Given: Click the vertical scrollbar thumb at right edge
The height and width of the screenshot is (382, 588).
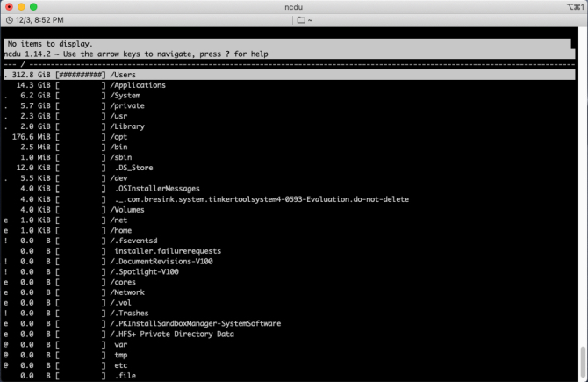Looking at the screenshot, I should (582, 360).
